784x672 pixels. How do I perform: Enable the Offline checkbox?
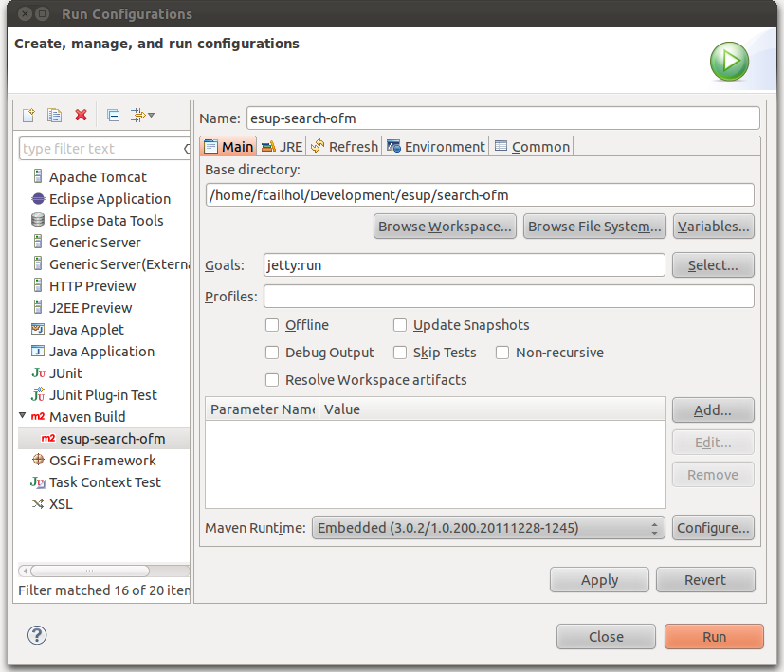coord(272,325)
